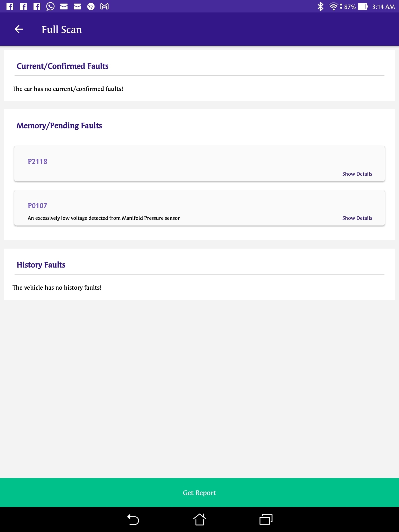
Task: Tap the Bluetooth status icon
Action: click(x=320, y=6)
